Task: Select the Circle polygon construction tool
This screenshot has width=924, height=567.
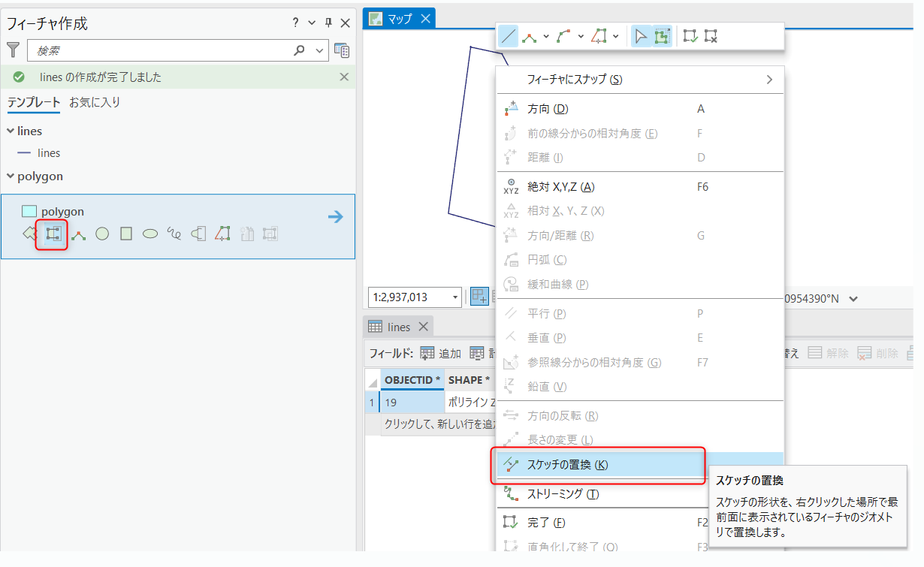Action: click(102, 234)
